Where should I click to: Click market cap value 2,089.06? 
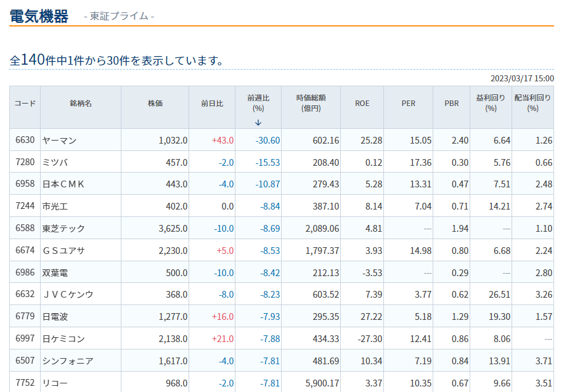coord(322,229)
